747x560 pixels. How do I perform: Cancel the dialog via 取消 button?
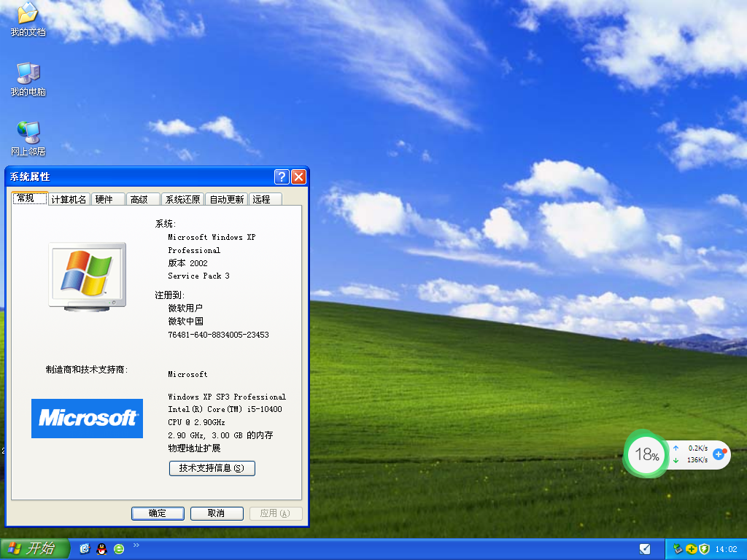coord(217,513)
